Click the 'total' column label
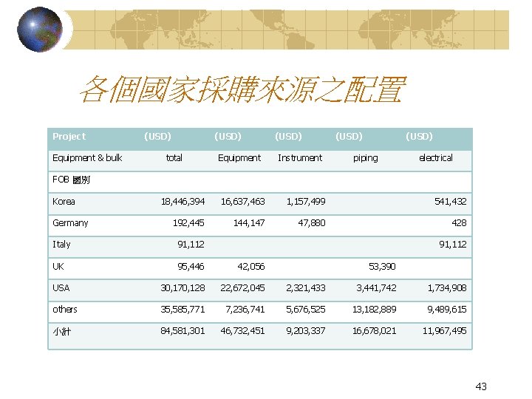532x399 pixels. (174, 158)
